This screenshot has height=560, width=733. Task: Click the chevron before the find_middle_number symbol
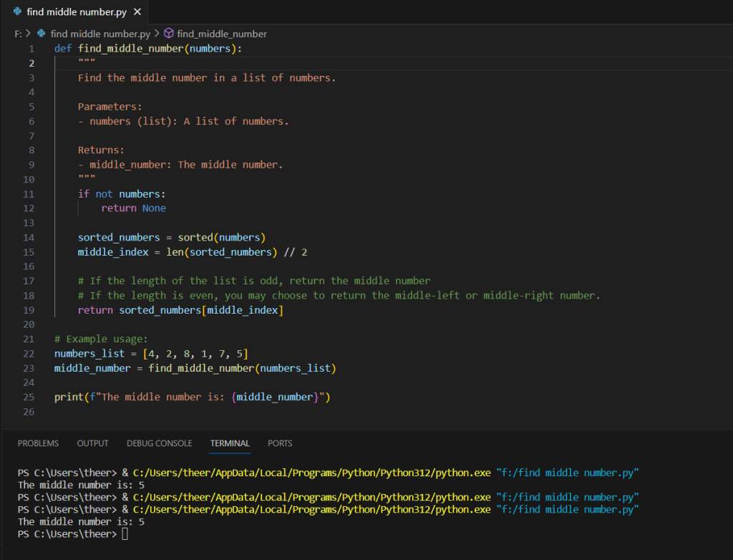click(157, 34)
